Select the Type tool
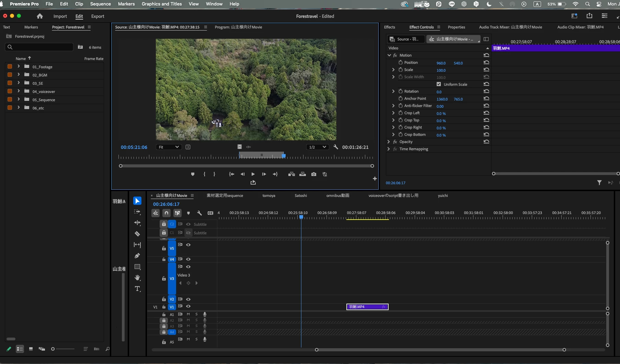This screenshot has height=364, width=620. pos(137,289)
